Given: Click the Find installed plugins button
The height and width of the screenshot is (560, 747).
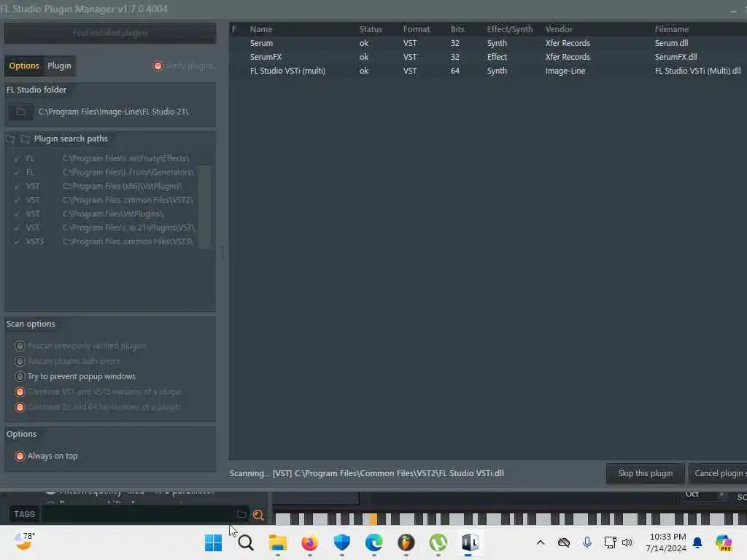Looking at the screenshot, I should [110, 33].
